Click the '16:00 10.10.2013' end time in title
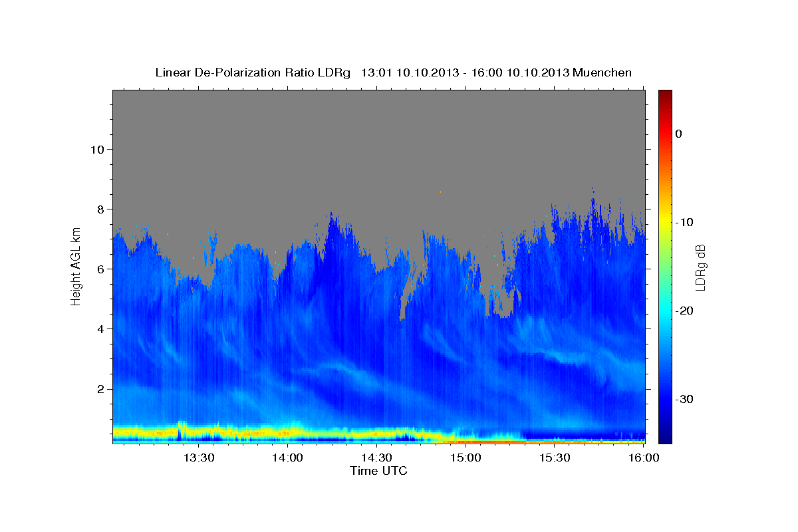This screenshot has height=532, width=798. [520, 72]
